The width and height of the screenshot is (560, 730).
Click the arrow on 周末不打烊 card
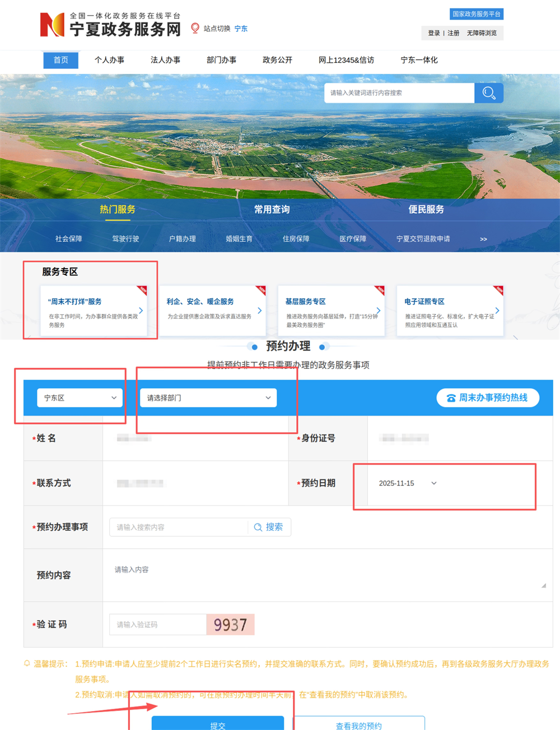tap(141, 310)
